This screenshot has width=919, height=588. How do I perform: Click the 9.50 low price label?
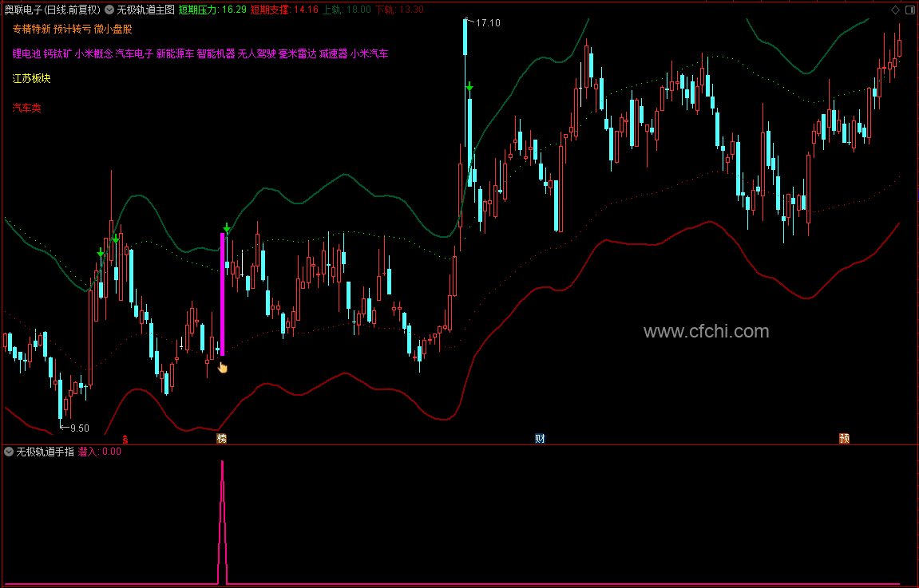pyautogui.click(x=80, y=428)
